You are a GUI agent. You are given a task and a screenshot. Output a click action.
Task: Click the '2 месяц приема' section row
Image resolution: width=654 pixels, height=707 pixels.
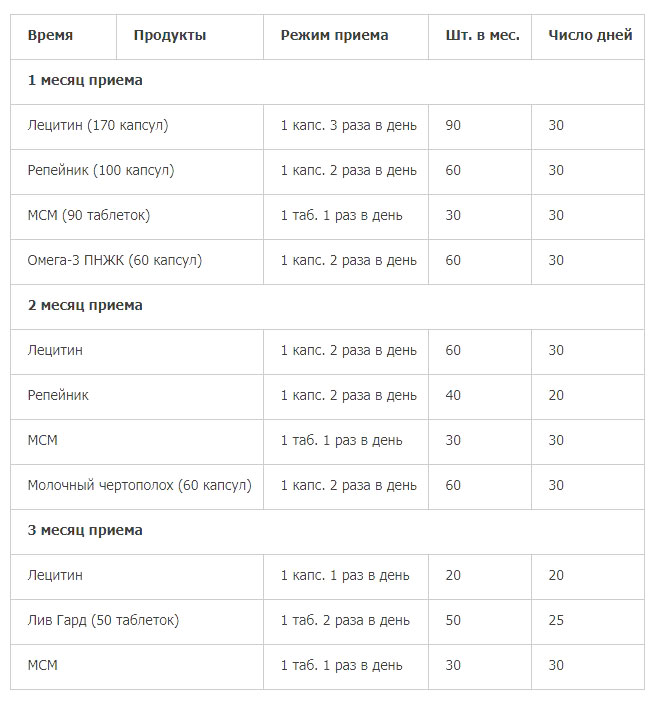point(327,307)
